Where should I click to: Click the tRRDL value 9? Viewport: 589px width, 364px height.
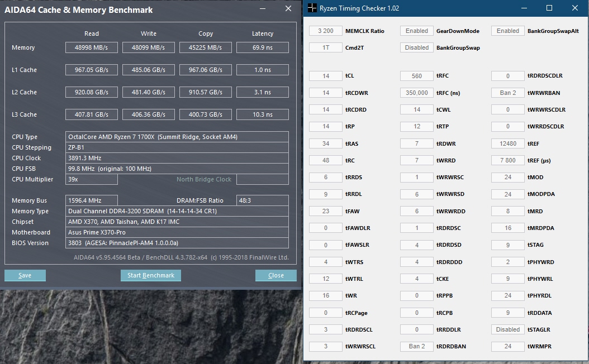click(326, 194)
